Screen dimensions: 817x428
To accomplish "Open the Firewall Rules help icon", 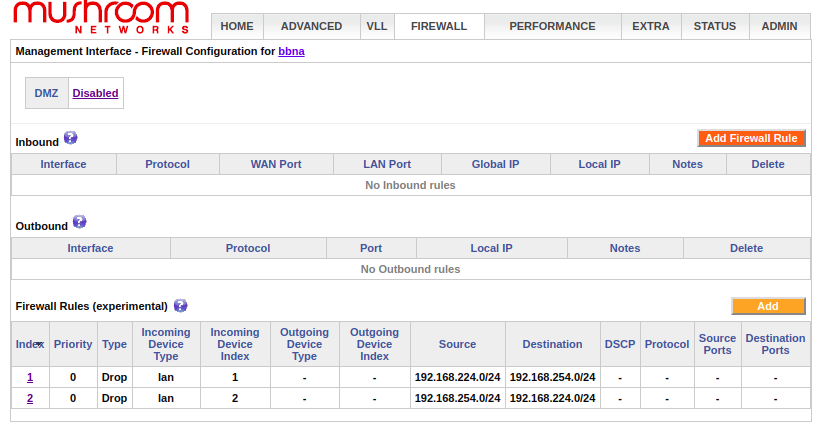I will click(x=180, y=306).
